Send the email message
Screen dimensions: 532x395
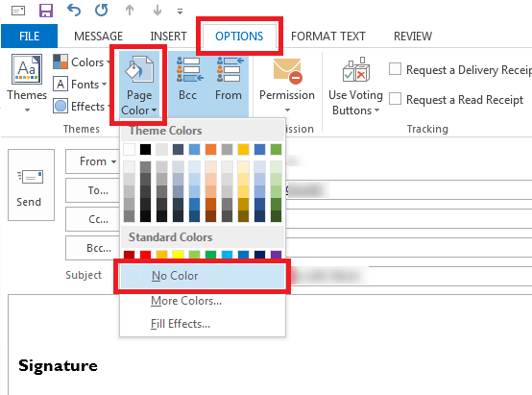coord(31,185)
